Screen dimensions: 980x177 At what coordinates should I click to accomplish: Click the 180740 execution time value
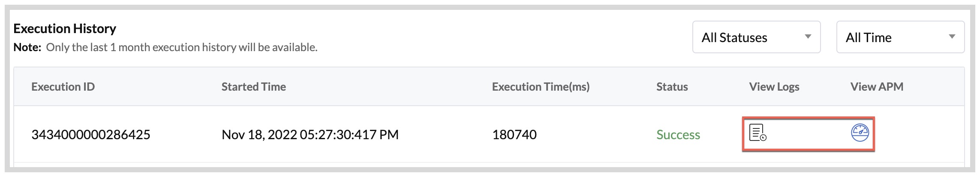tap(514, 135)
